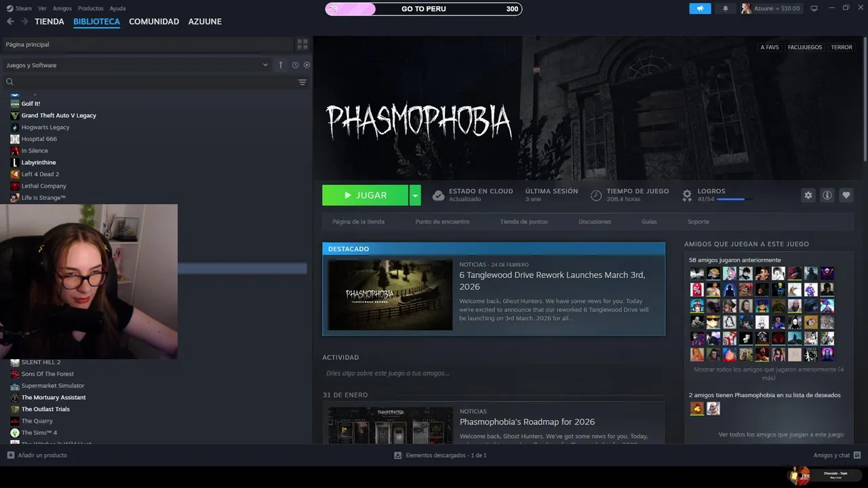This screenshot has height=488, width=868.
Task: Switch to Big Picture mode monitor icon
Action: 814,9
